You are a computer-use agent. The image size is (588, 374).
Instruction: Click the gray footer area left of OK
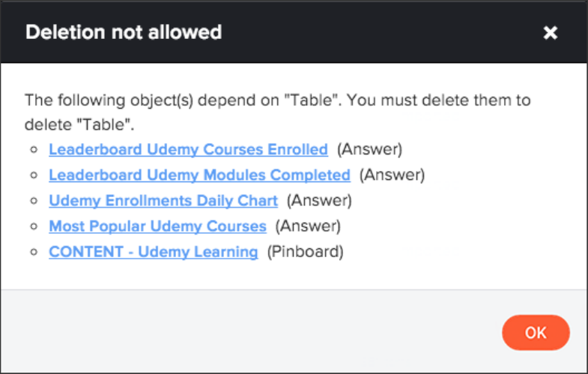tap(247, 331)
